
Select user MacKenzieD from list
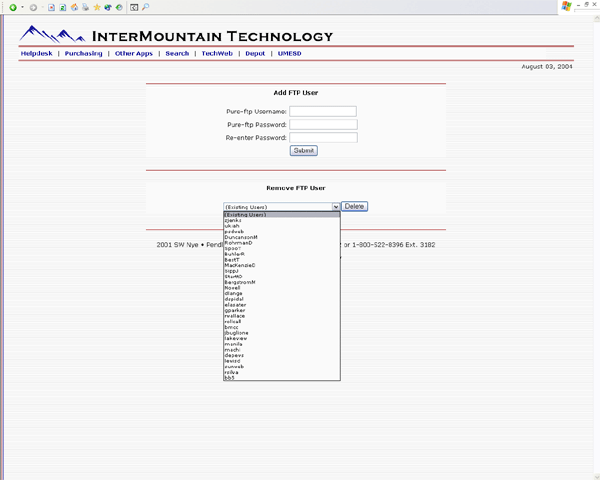pos(282,265)
